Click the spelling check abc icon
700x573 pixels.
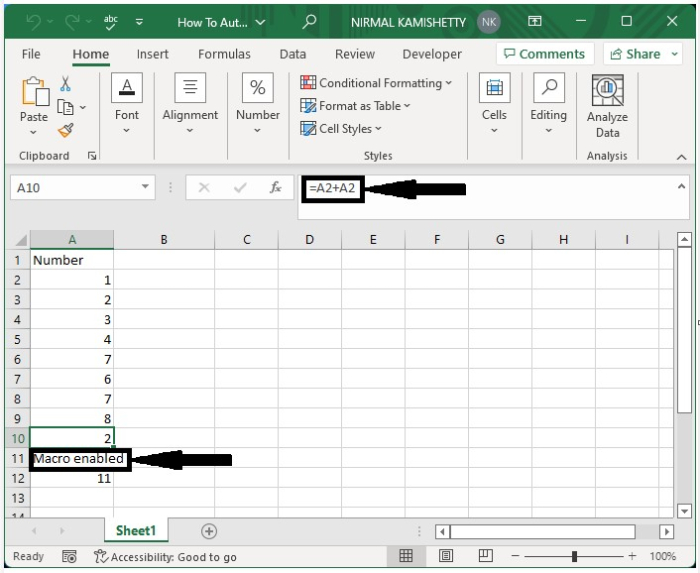[x=110, y=22]
